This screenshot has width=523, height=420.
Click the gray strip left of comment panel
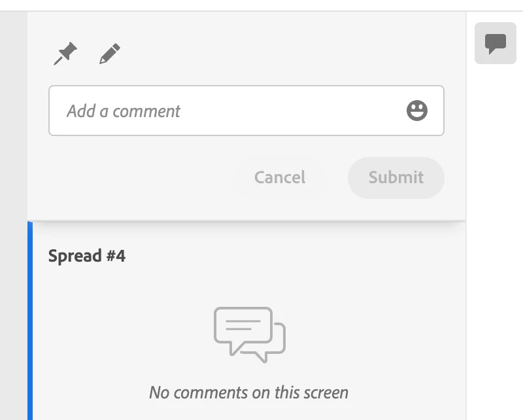tap(14, 215)
